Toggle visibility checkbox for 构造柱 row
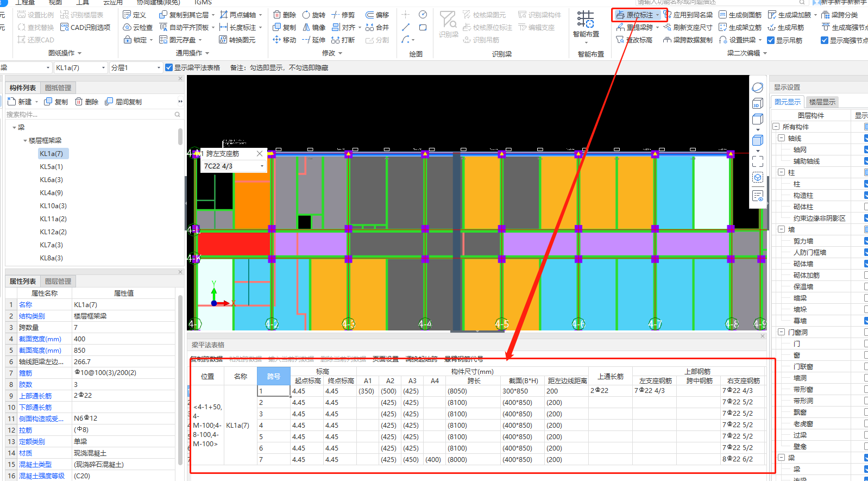The height and width of the screenshot is (481, 868). [x=866, y=195]
